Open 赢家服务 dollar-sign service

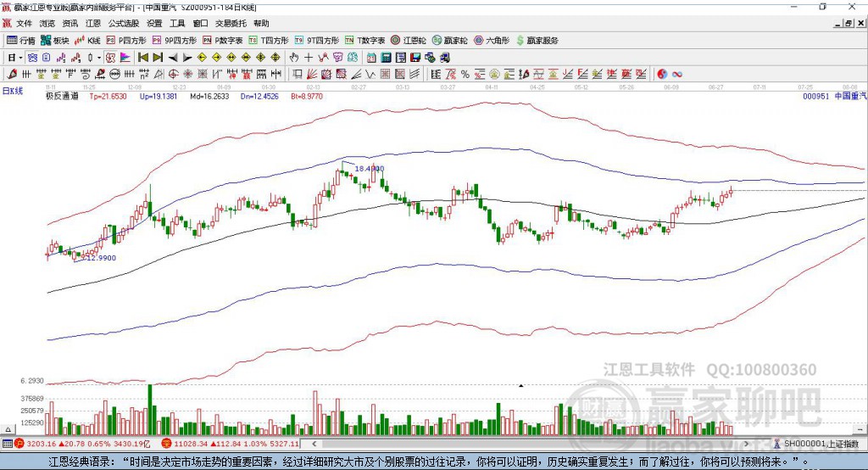click(x=537, y=41)
